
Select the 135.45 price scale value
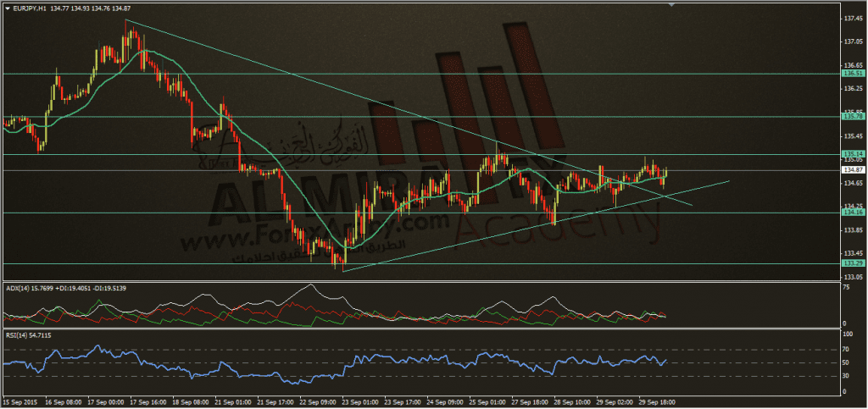click(853, 136)
